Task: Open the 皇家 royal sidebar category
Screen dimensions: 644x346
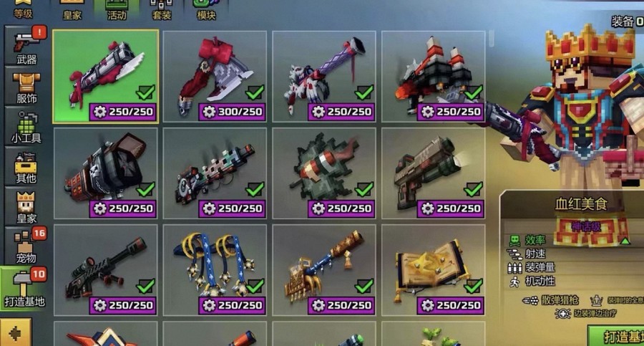Action: pyautogui.click(x=26, y=206)
